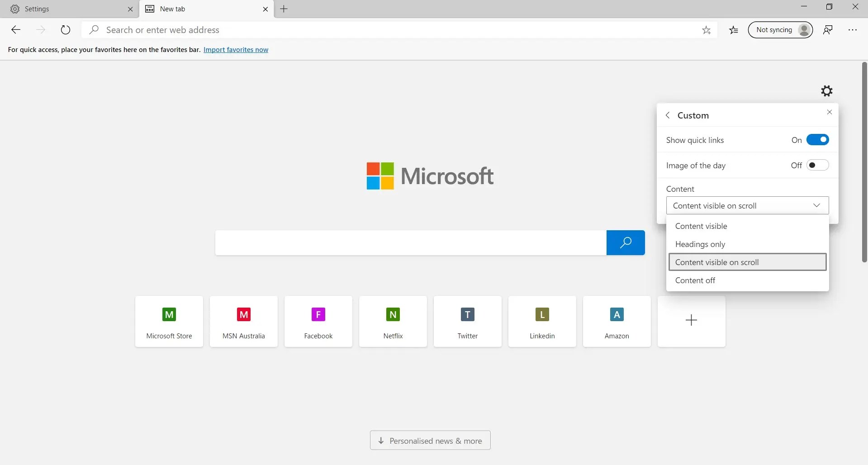Open the Settings and more ellipsis
The image size is (868, 465).
coord(853,30)
